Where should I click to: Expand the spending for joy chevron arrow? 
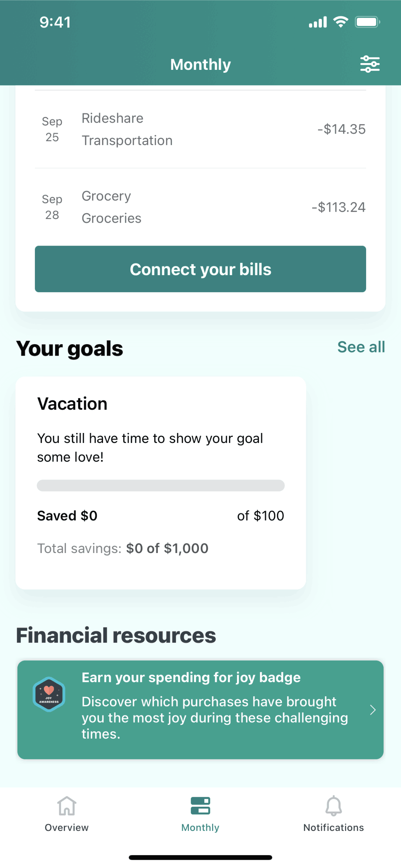[373, 710]
